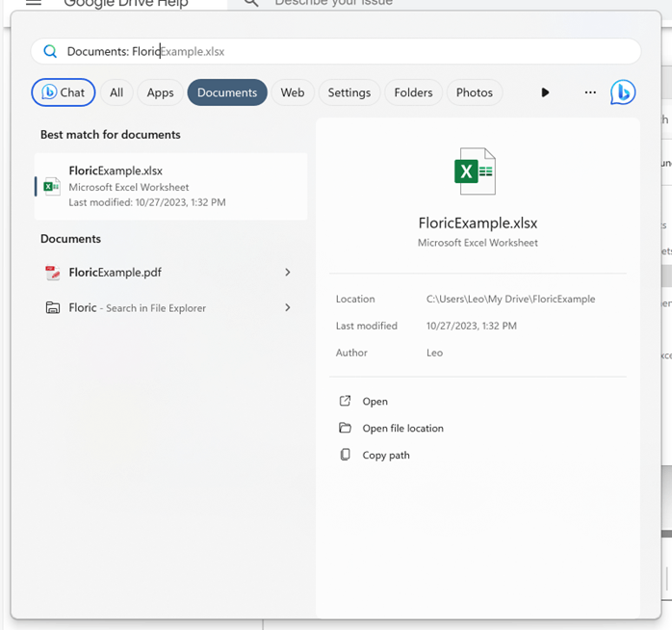Image resolution: width=672 pixels, height=630 pixels.
Task: Open the three-dot options menu
Action: click(x=590, y=92)
